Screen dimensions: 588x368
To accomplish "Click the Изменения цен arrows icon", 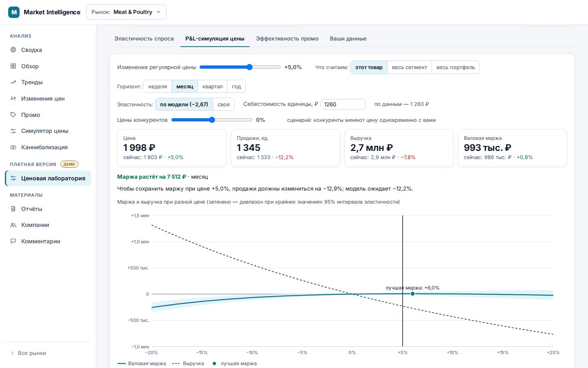I will click(13, 99).
